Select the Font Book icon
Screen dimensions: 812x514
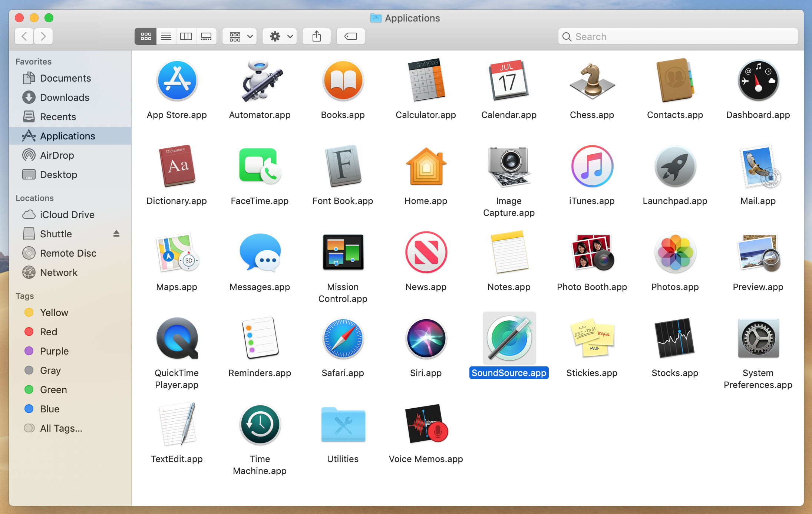[x=343, y=166]
